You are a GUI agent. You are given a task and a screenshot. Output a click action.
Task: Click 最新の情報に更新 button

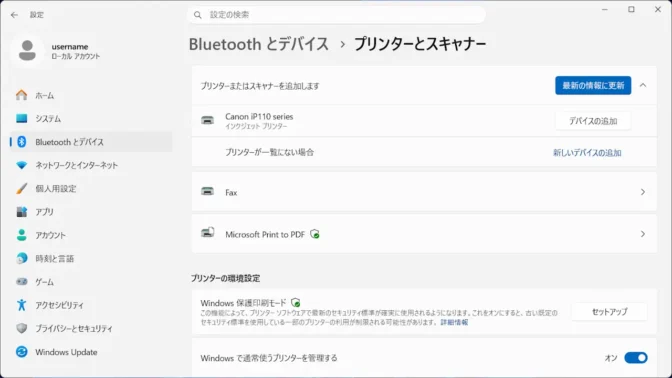pos(593,85)
